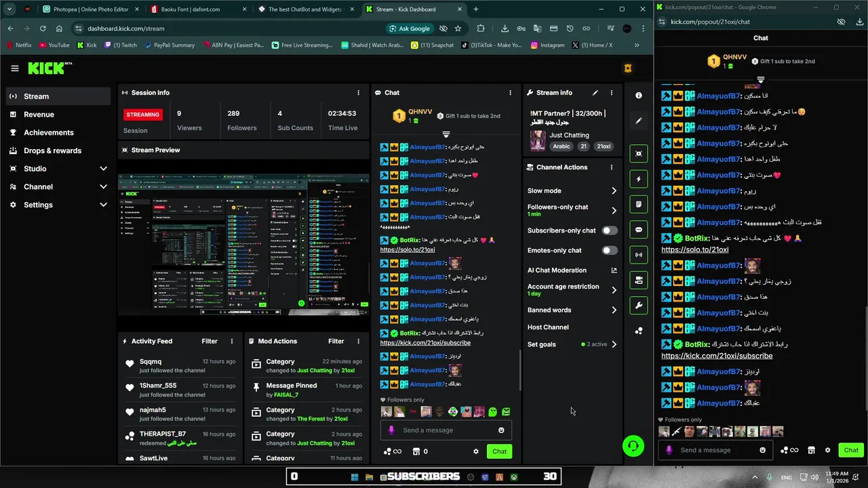Open chat settings gear in popout chat window
Image resolution: width=868 pixels, height=488 pixels.
click(x=827, y=450)
